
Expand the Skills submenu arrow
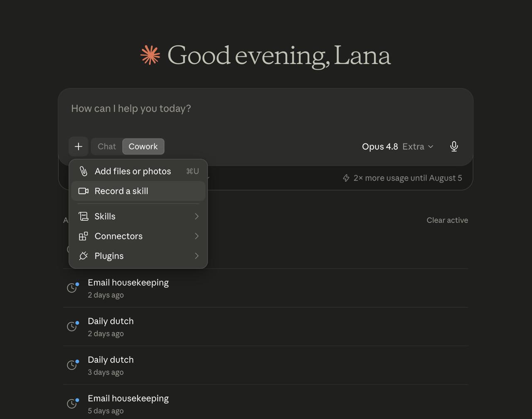click(x=197, y=216)
